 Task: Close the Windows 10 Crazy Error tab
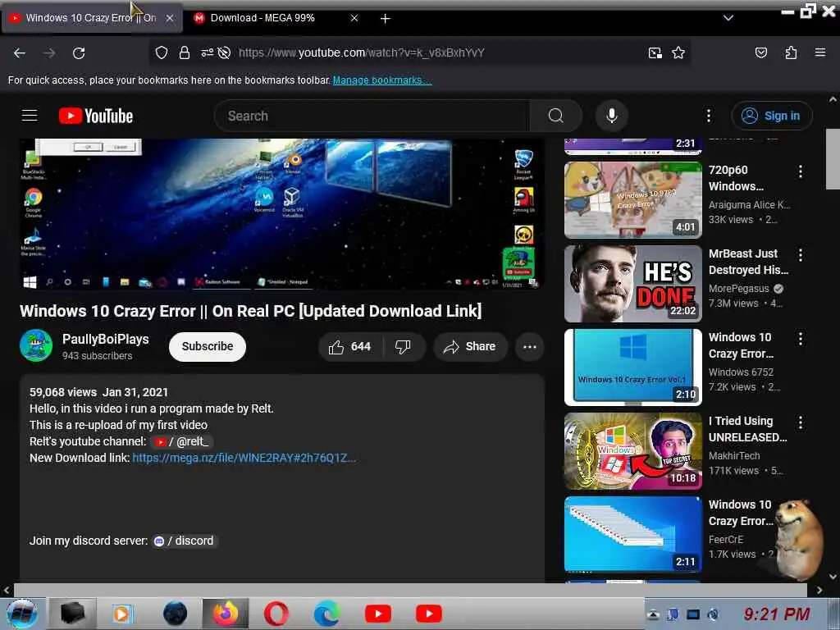[170, 18]
